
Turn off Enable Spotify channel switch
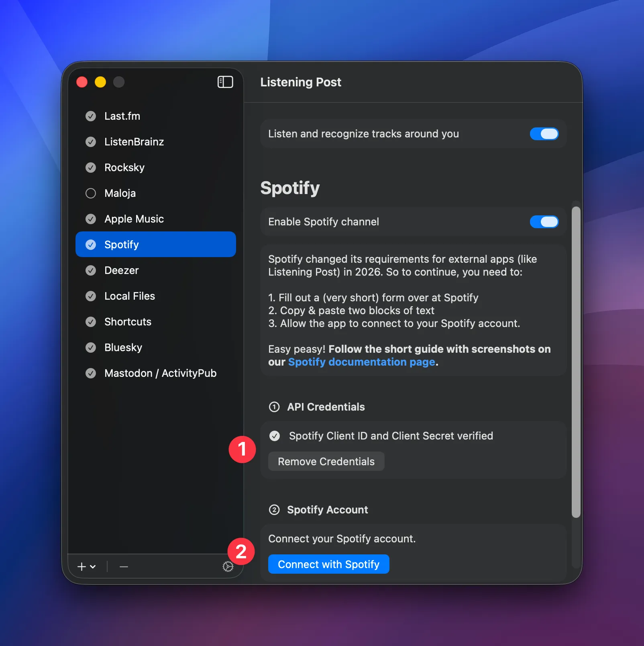click(544, 222)
